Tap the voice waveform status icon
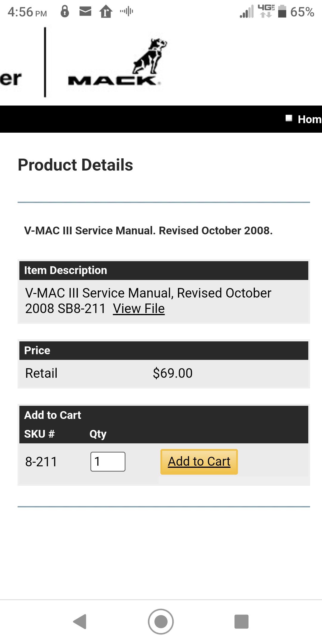 [x=126, y=11]
